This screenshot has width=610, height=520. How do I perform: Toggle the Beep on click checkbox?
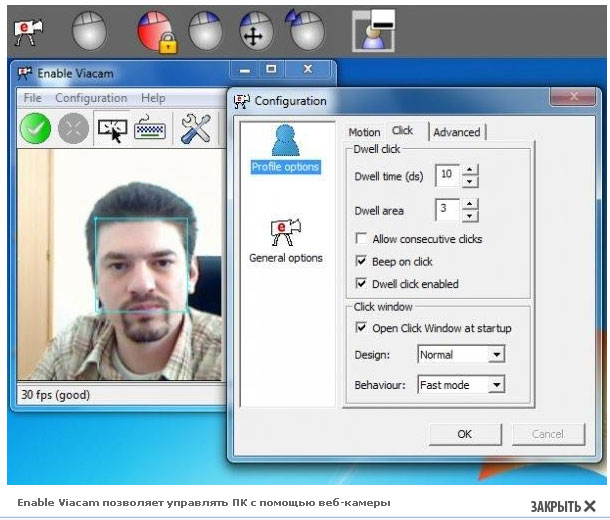click(x=361, y=262)
